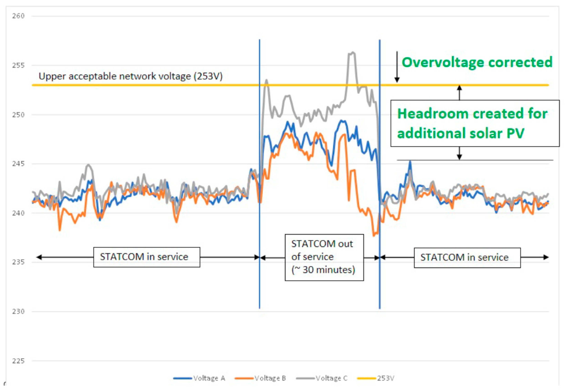Click the y-axis label 250
The height and width of the screenshot is (392, 566).
pos(18,115)
